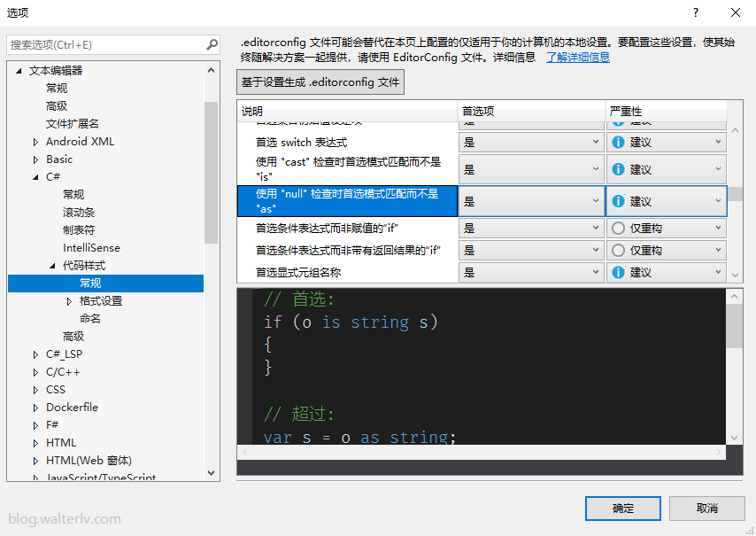Screen dimensions: 756x536
Task: Click the info icon in the "cast" row
Action: [618, 169]
